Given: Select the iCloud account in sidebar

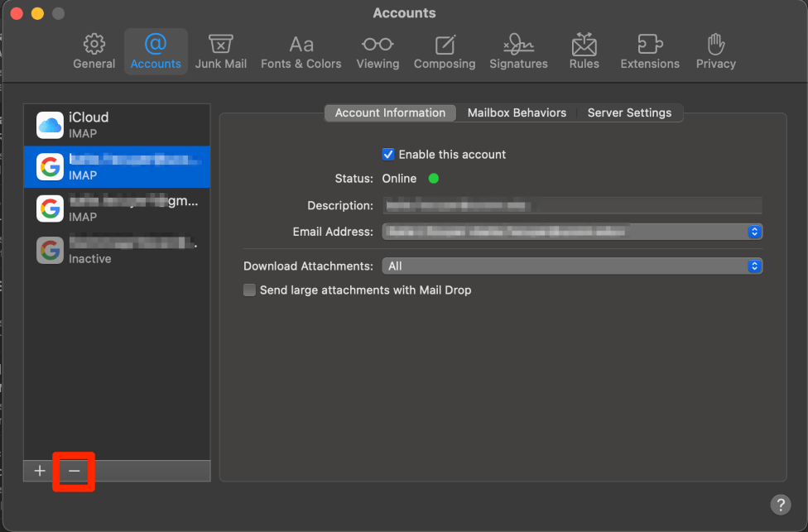Looking at the screenshot, I should 116,125.
